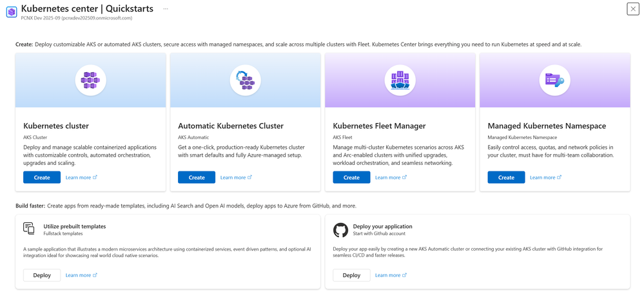Image resolution: width=644 pixels, height=308 pixels.
Task: Click the prebuilt templates icon
Action: (29, 229)
